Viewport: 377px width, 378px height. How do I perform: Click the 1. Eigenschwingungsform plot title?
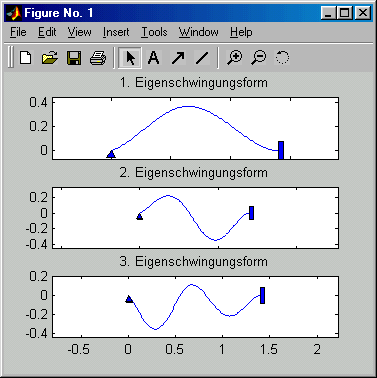coord(194,82)
